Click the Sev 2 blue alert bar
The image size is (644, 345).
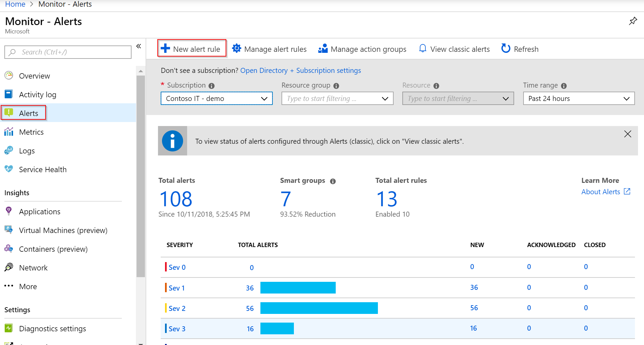(319, 308)
